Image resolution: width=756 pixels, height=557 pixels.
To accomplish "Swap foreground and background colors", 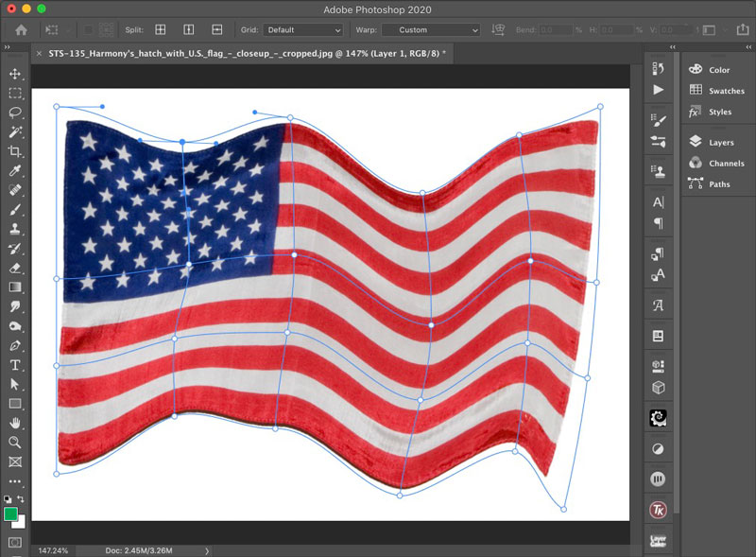I will (x=22, y=498).
